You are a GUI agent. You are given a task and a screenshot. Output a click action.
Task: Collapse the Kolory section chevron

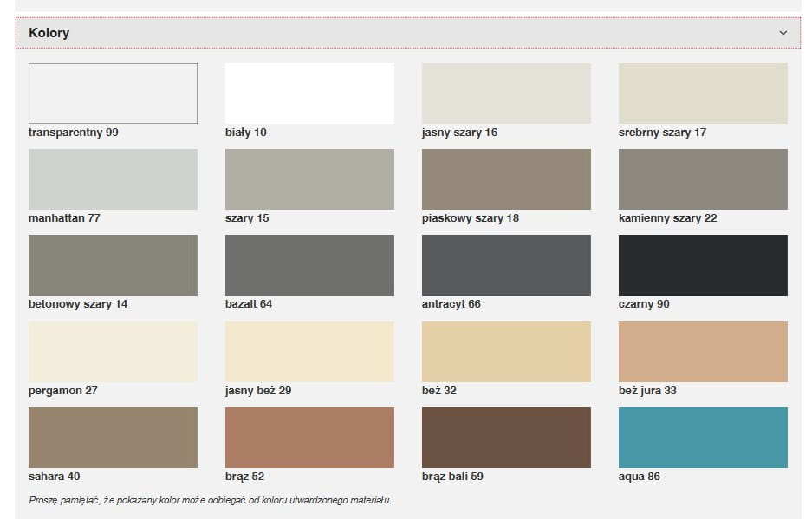[783, 33]
